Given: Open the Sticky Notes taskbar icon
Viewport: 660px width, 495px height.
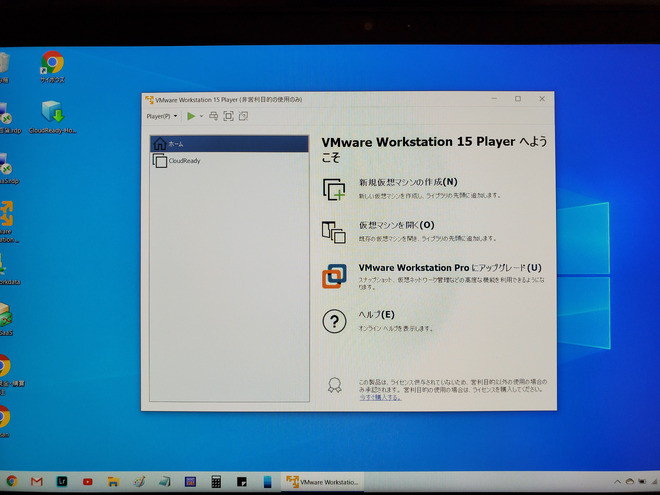Looking at the screenshot, I should point(242,482).
